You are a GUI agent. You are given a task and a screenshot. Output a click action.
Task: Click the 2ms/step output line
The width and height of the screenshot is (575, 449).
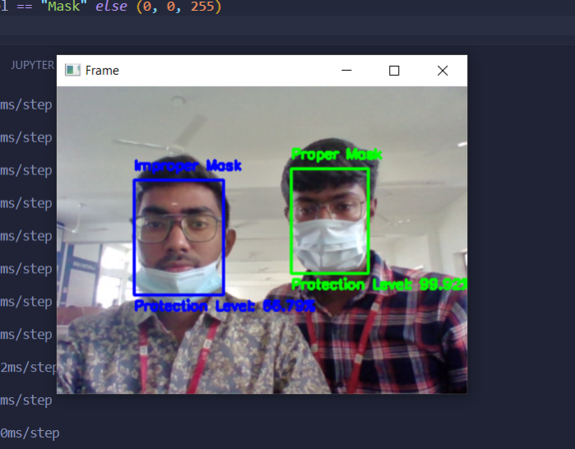point(29,367)
